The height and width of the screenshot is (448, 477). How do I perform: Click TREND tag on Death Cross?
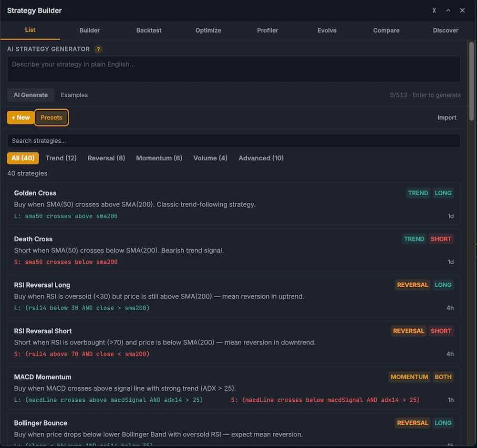coord(414,239)
